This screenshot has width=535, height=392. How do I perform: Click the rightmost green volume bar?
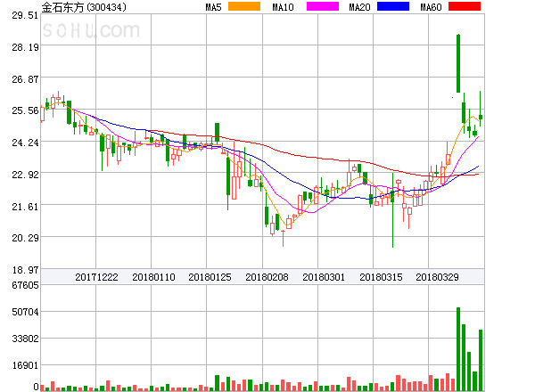click(x=481, y=360)
